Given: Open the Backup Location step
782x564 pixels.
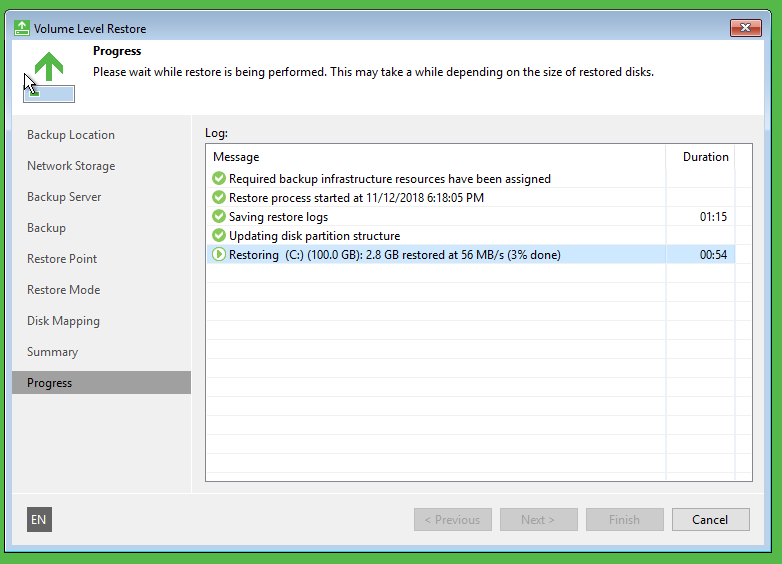Looking at the screenshot, I should (71, 135).
